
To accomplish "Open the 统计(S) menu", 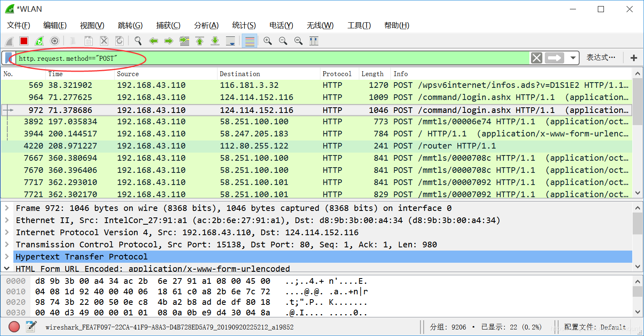I will point(244,26).
